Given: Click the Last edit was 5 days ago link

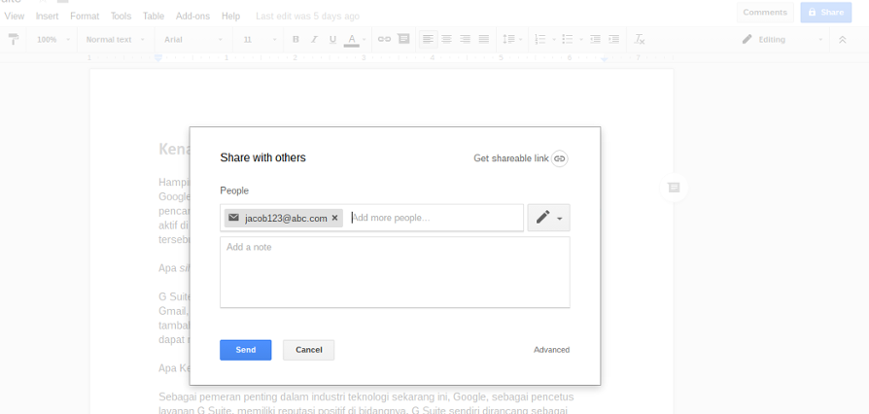Looking at the screenshot, I should point(308,16).
